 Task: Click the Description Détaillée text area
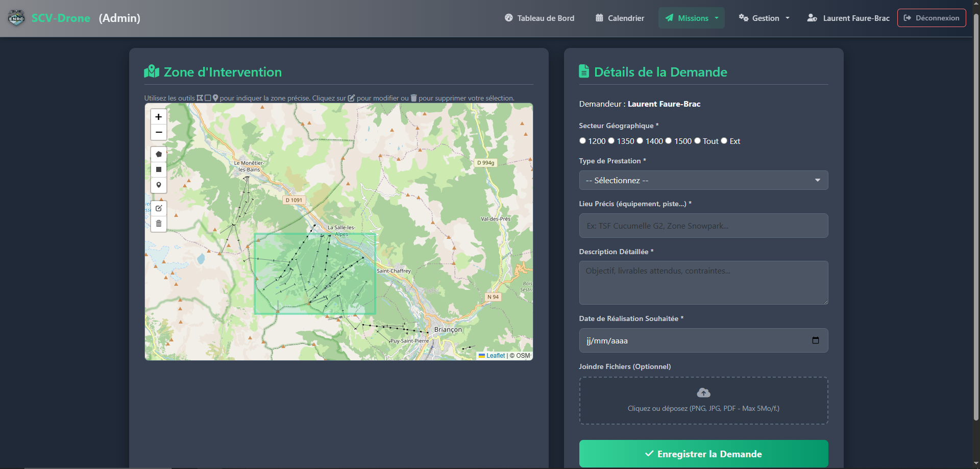pos(703,283)
